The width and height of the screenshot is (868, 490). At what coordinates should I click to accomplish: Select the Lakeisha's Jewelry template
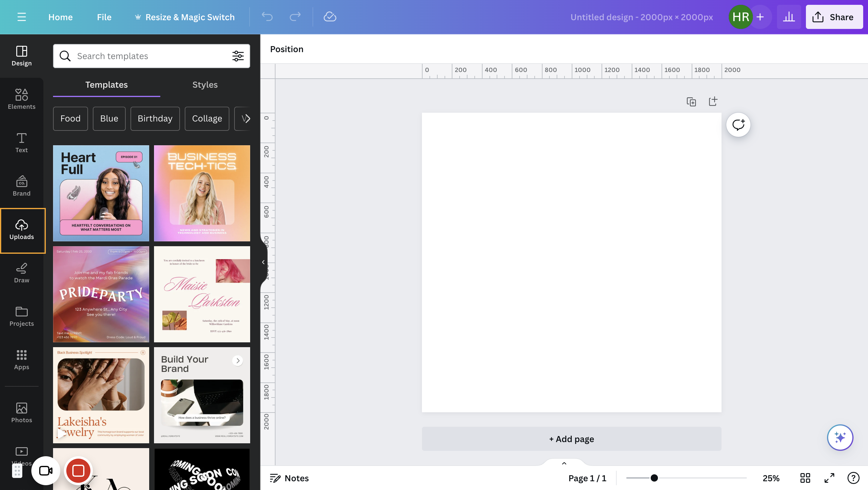[x=101, y=395]
